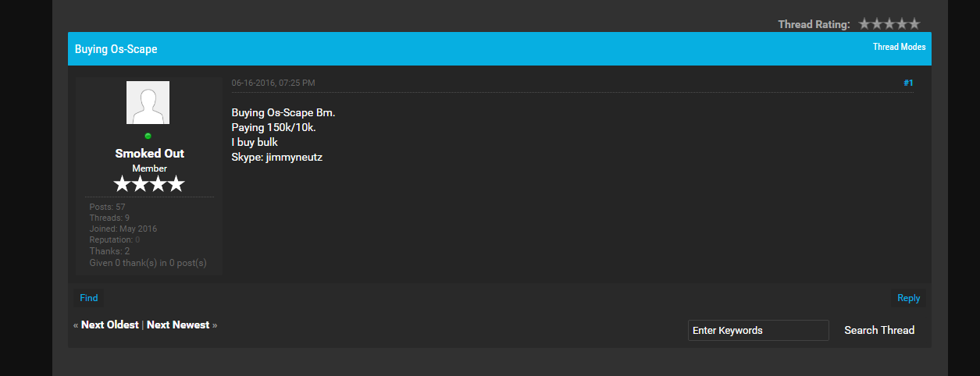The height and width of the screenshot is (376, 980).
Task: Rate thread with first star
Action: [864, 24]
